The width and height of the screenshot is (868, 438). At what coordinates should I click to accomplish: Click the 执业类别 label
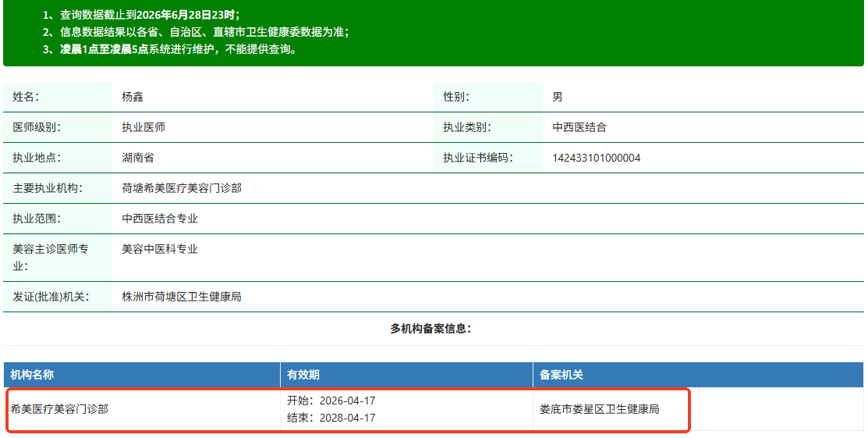[x=466, y=127]
